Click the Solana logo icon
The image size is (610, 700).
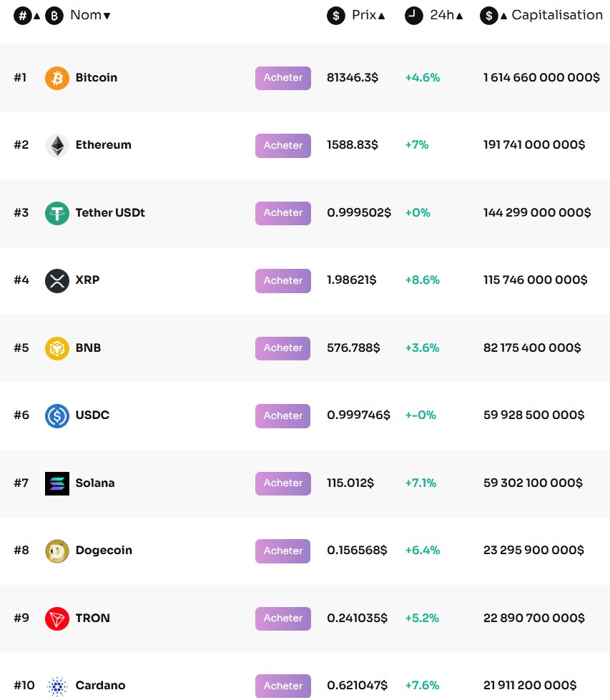pyautogui.click(x=56, y=483)
